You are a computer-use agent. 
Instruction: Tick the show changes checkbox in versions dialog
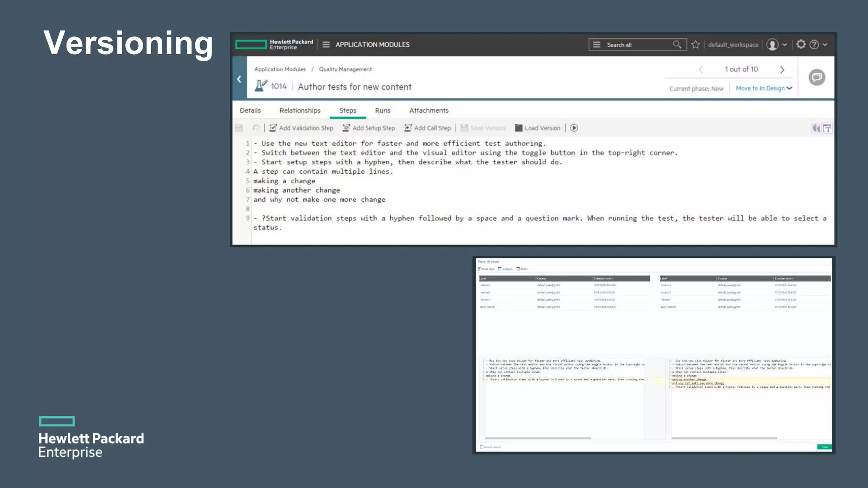pyautogui.click(x=481, y=447)
